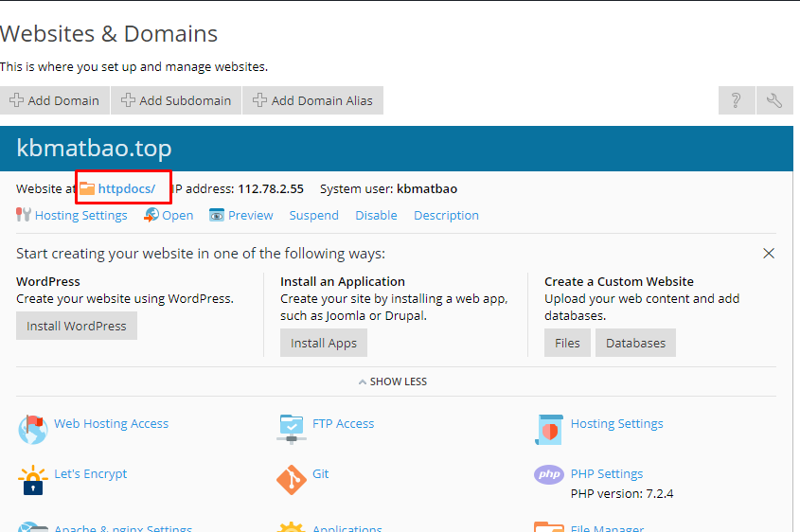Click the Add Domain button
This screenshot has height=532, width=800.
tap(55, 100)
